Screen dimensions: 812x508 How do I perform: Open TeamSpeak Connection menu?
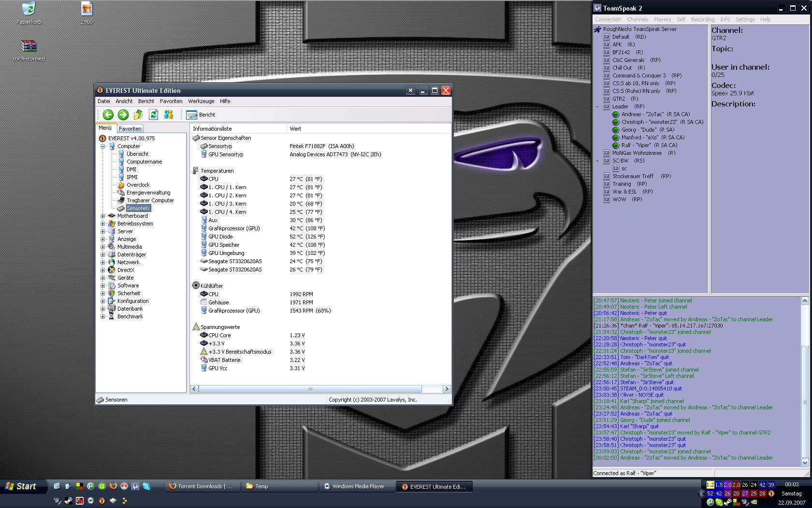[608, 19]
